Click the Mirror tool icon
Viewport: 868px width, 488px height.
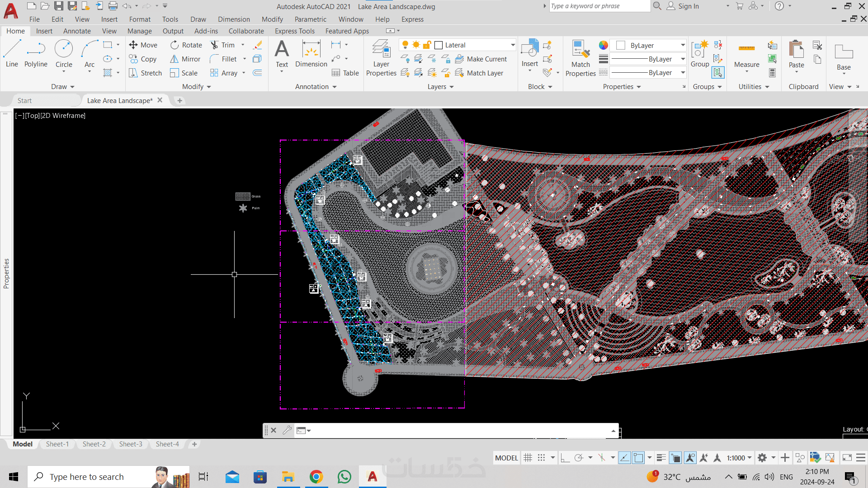tap(175, 59)
